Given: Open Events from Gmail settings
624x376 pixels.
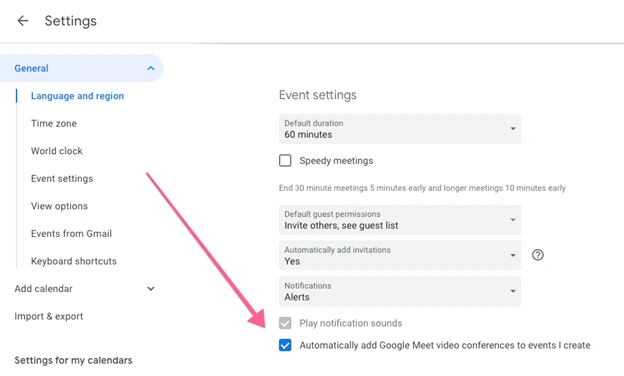Looking at the screenshot, I should 71,234.
